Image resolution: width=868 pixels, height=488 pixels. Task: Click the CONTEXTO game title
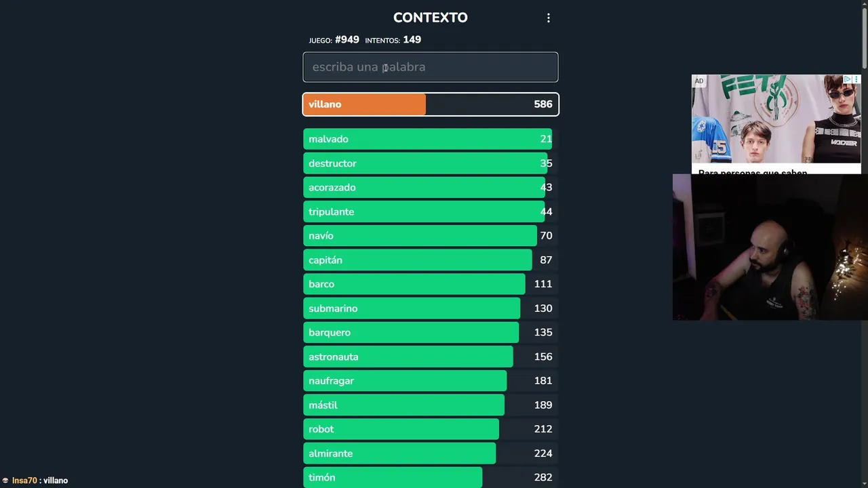click(x=430, y=18)
